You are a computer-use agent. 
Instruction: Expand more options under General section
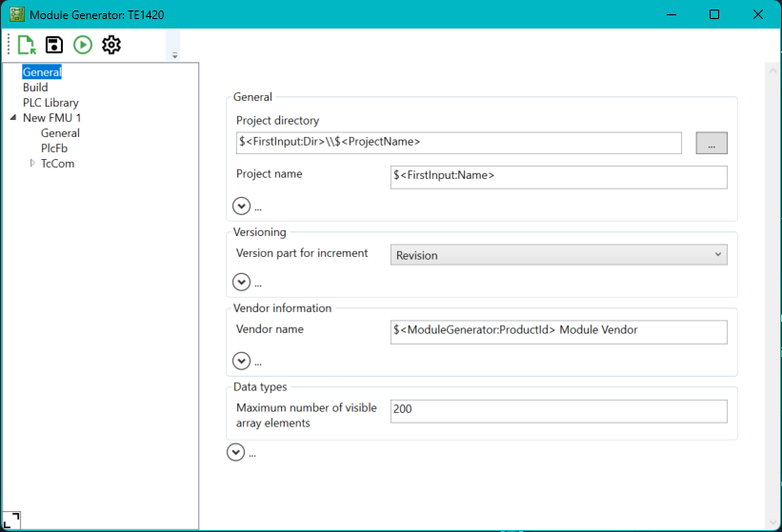coord(242,206)
